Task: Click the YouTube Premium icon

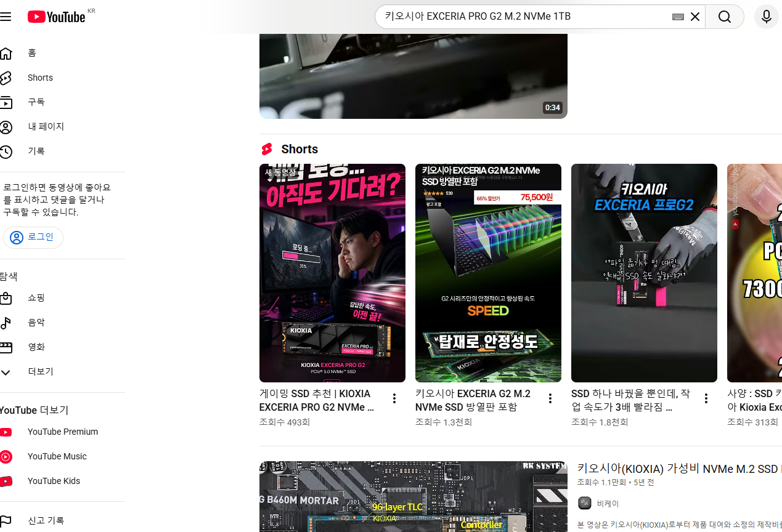Action: pyautogui.click(x=6, y=432)
